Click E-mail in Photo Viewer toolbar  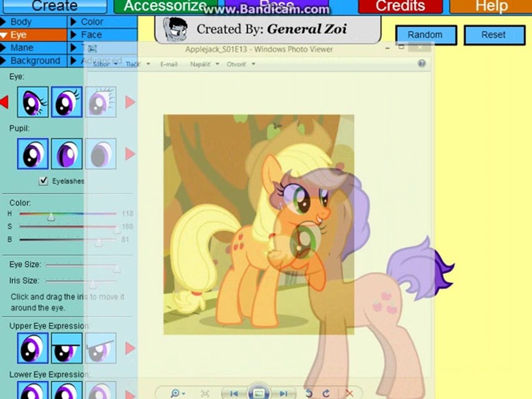point(168,64)
